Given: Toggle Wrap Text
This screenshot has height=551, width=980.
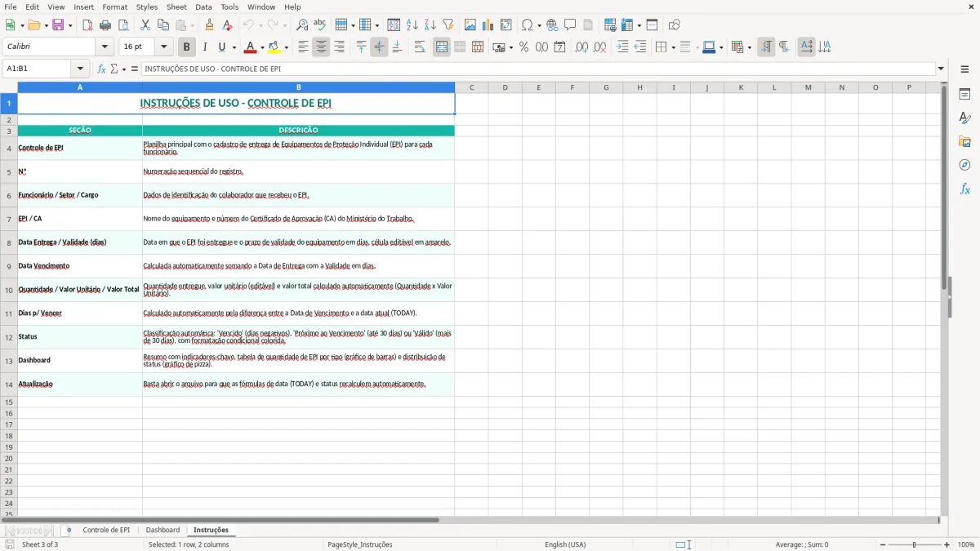Looking at the screenshot, I should point(420,47).
